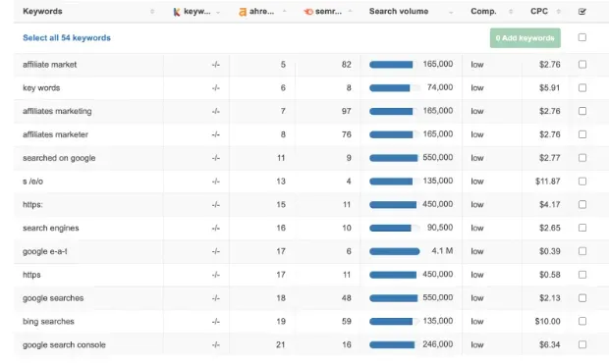The image size is (609, 364).
Task: Click the 74,000 search volume value
Action: click(x=440, y=87)
